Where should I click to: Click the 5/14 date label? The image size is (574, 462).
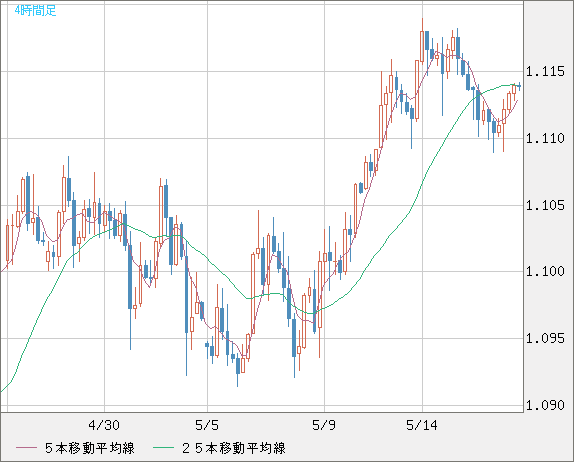point(422,425)
